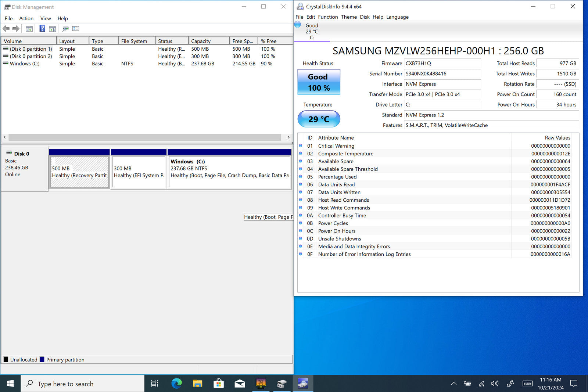Open Microsoft Edge from the taskbar
Screen dimensions: 588x392
pos(177,384)
